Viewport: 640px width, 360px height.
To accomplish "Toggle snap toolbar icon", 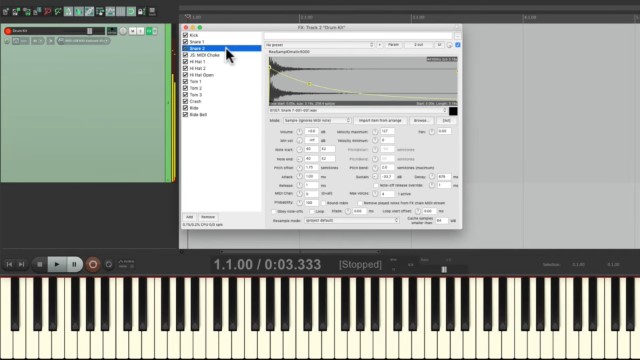I will 131,11.
